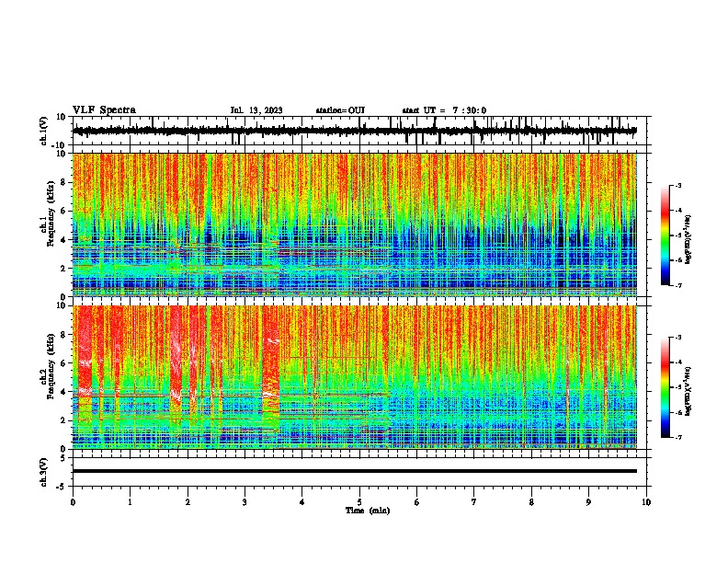Click the "0" tick on the time axis
This screenshot has height=563, width=728.
pos(73,502)
